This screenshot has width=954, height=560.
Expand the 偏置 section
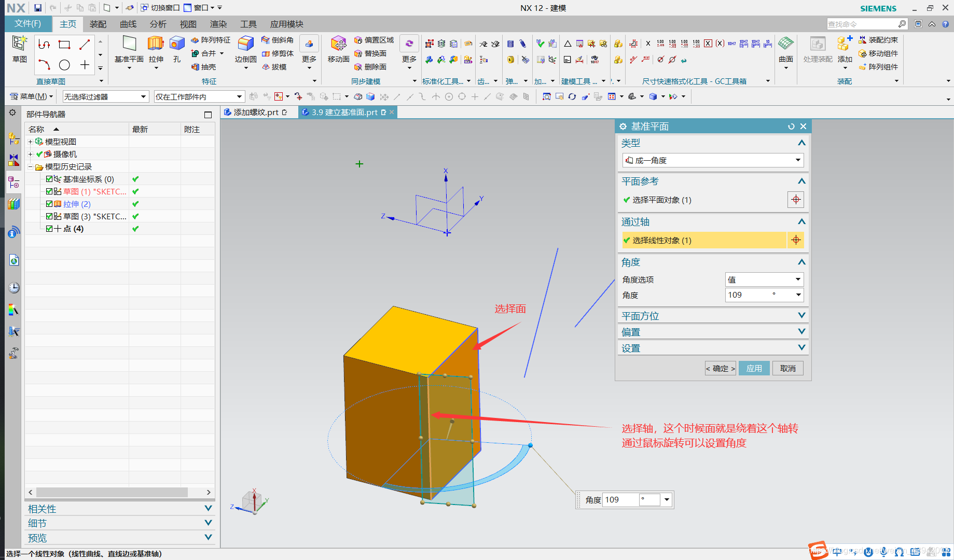pos(713,332)
